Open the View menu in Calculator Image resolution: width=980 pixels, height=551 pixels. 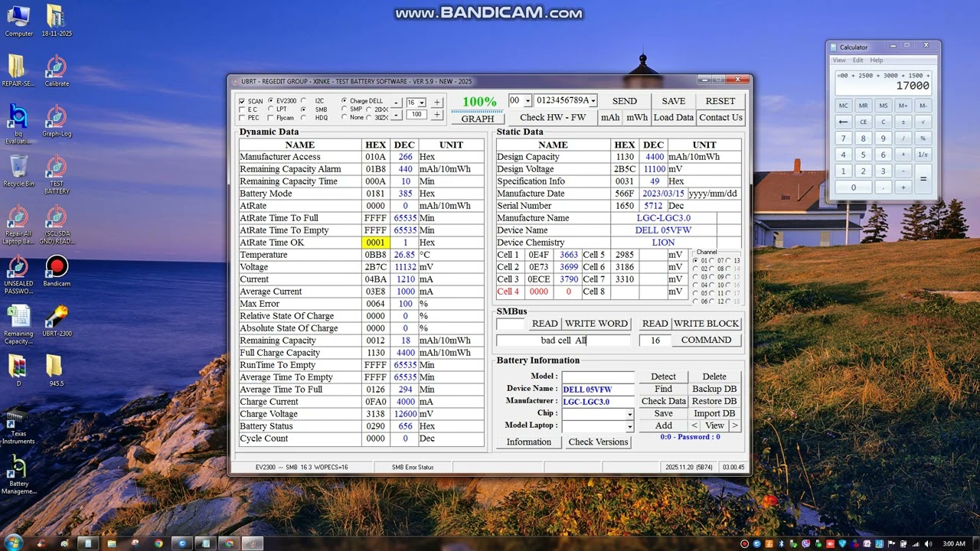tap(840, 60)
